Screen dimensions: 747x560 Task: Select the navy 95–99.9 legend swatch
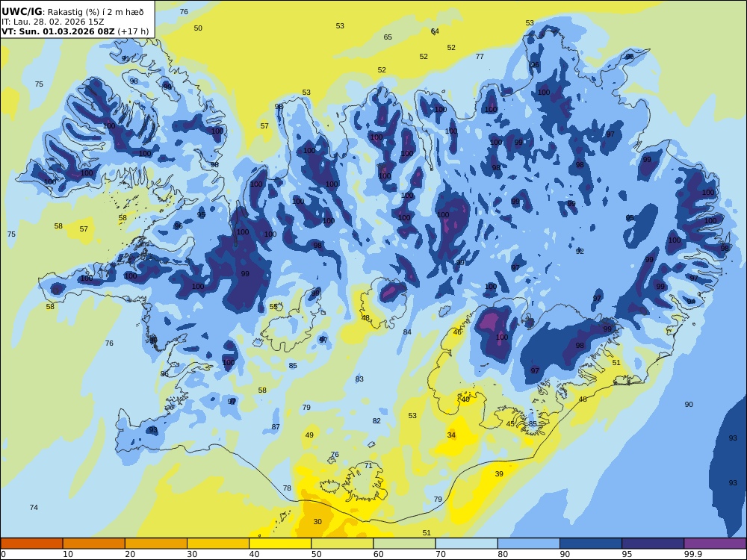point(653,544)
